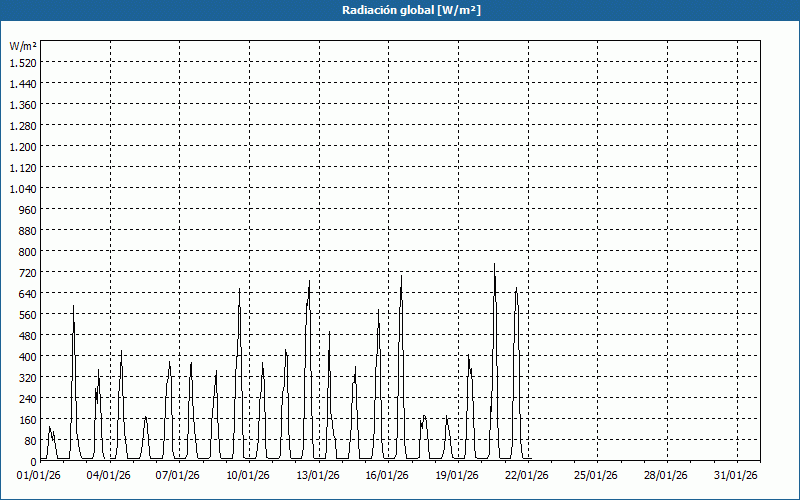Click the 31/01/26 date label

coord(737,475)
